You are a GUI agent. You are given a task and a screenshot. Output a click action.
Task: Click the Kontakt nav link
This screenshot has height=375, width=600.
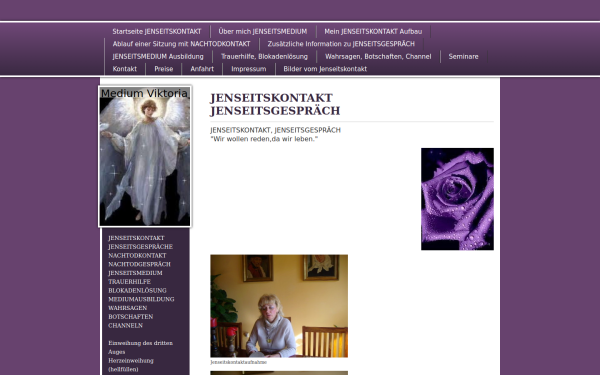click(125, 69)
